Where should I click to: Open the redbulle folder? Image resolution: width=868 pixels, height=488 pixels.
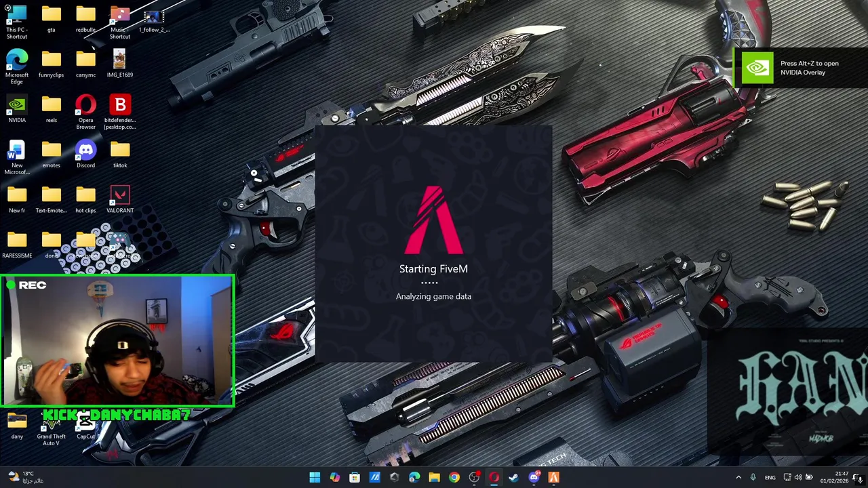(x=85, y=19)
